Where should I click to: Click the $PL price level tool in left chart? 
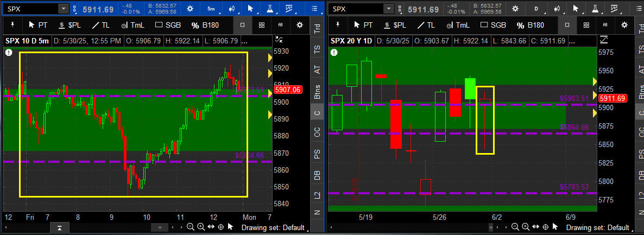(x=68, y=25)
